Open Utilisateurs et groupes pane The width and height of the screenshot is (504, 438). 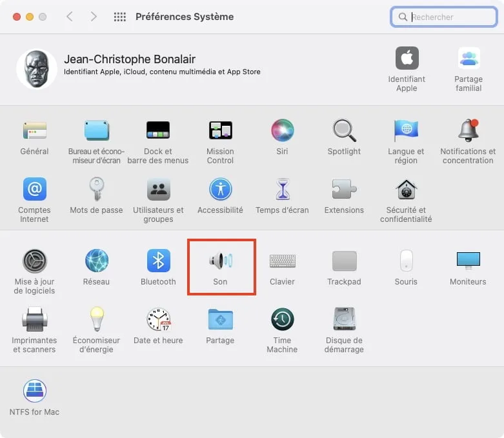click(x=158, y=189)
